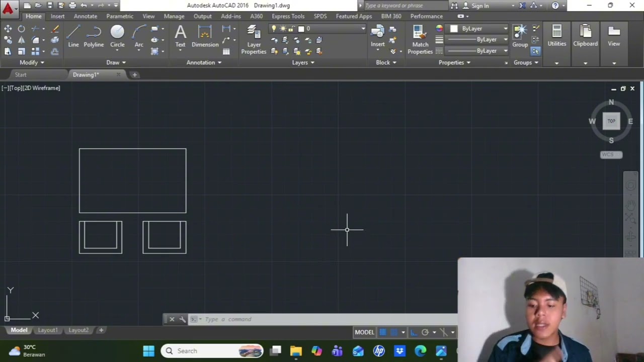644x362 pixels.
Task: Expand the Annotation panel dropdown
Action: point(204,62)
